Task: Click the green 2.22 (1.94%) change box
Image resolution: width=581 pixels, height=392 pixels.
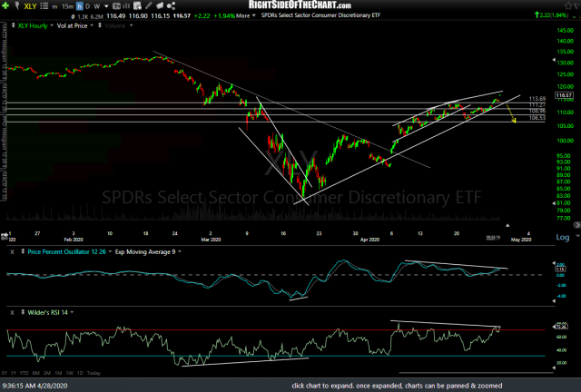Action: (553, 15)
